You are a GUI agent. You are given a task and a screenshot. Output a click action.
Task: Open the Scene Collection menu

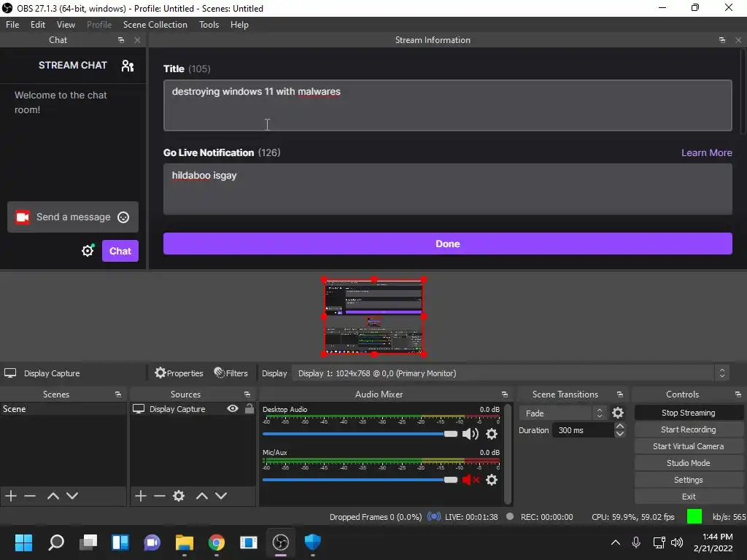[155, 25]
